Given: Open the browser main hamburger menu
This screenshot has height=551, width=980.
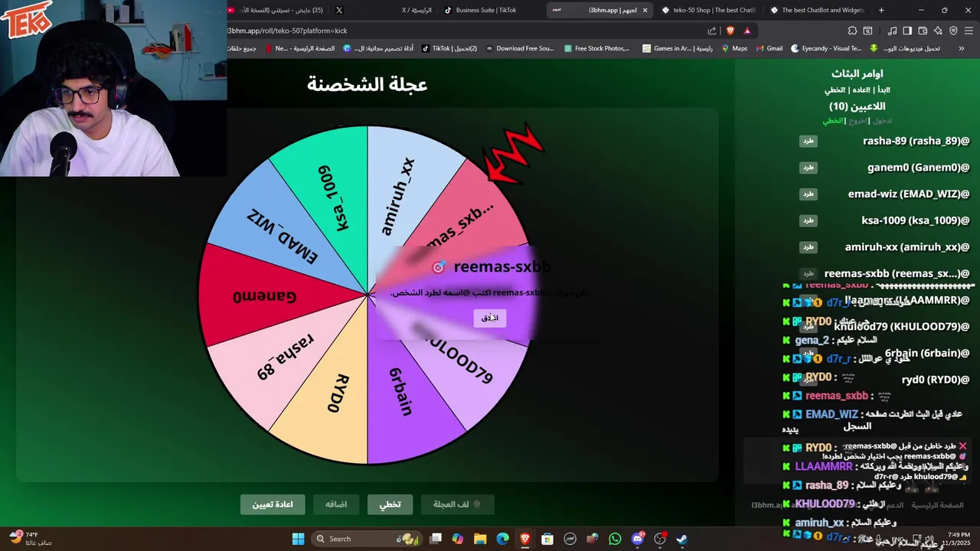Looking at the screenshot, I should point(969,31).
